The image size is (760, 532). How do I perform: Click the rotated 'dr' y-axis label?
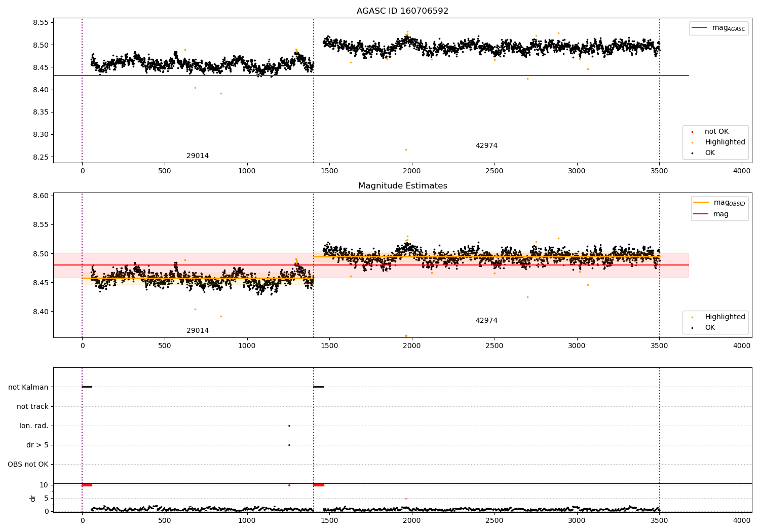pos(33,498)
